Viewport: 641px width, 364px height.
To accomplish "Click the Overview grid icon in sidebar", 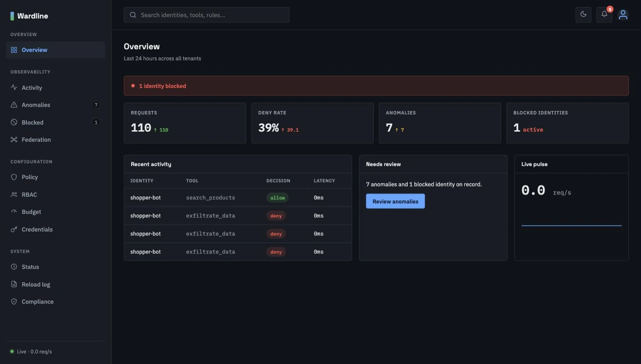I will point(14,50).
